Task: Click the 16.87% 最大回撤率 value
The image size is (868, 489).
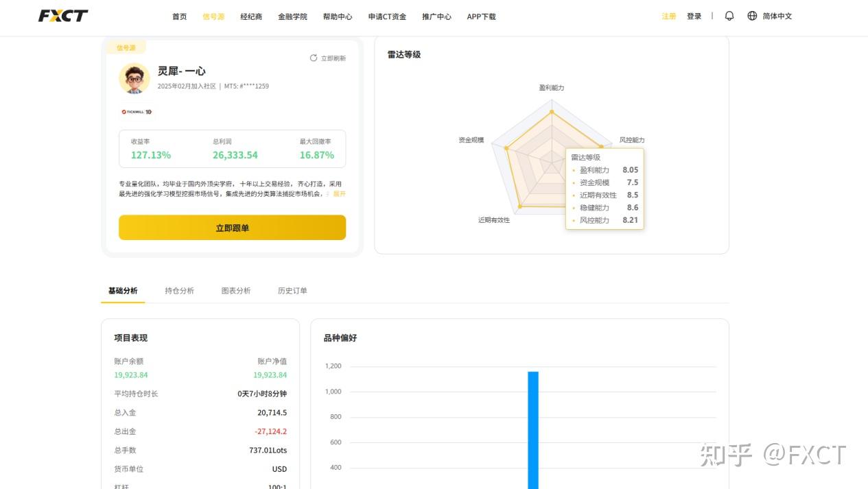Action: (316, 155)
